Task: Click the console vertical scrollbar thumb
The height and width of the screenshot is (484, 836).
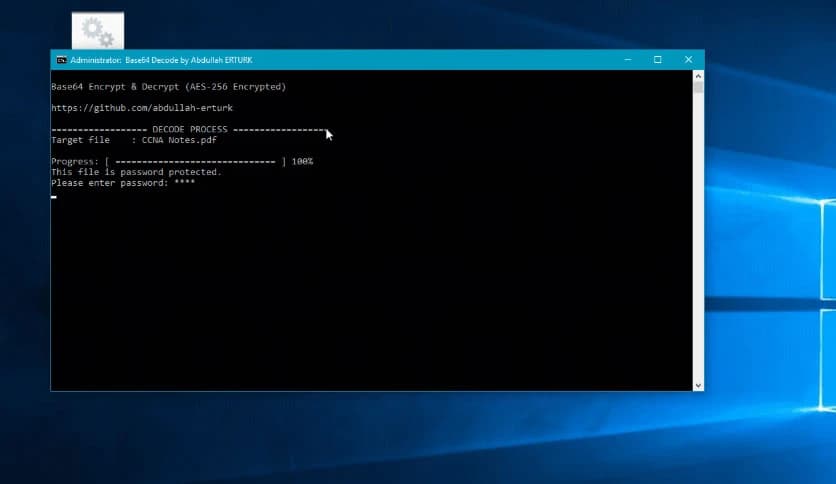Action: coord(698,88)
